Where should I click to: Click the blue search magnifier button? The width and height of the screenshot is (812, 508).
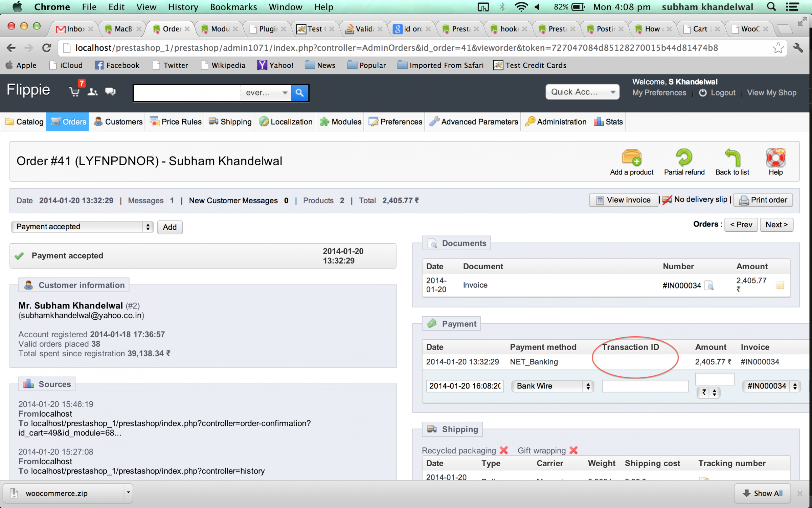[299, 92]
